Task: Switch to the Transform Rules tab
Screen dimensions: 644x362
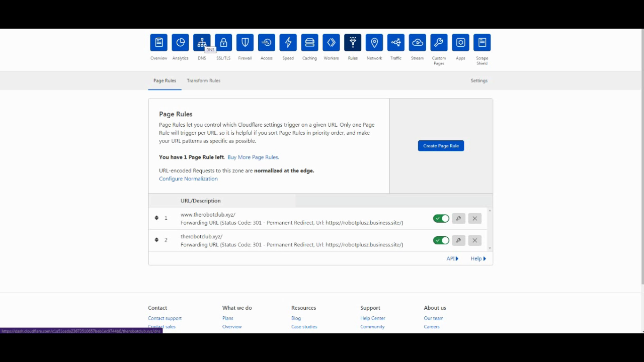Action: click(x=203, y=80)
